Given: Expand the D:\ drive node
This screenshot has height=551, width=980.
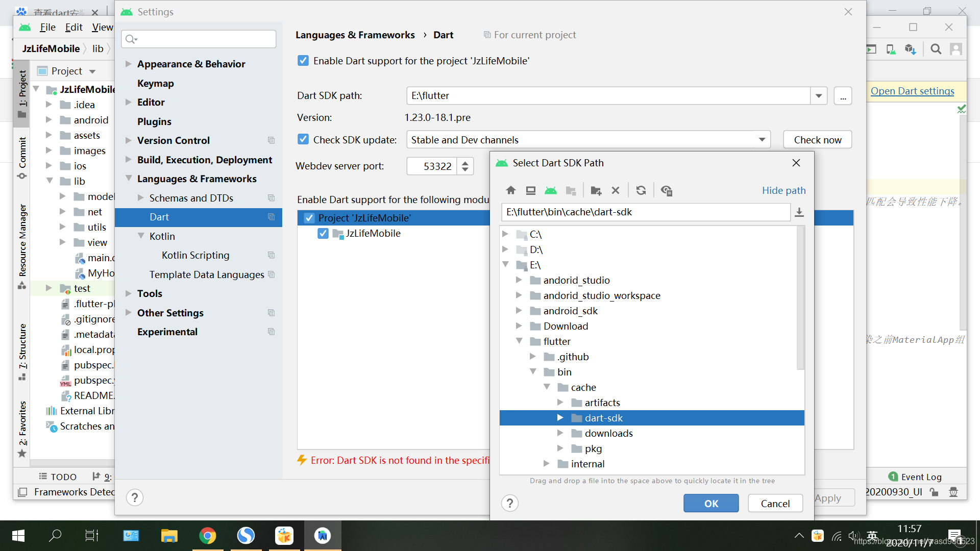Looking at the screenshot, I should coord(505,249).
